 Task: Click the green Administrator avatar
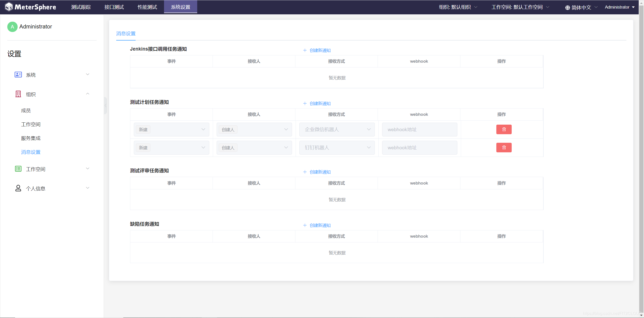12,27
